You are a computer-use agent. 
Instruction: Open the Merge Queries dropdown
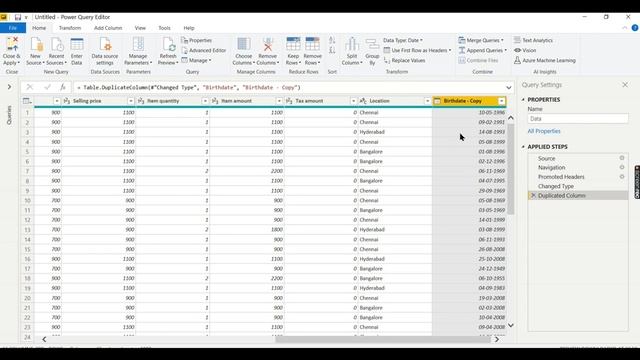[x=481, y=40]
